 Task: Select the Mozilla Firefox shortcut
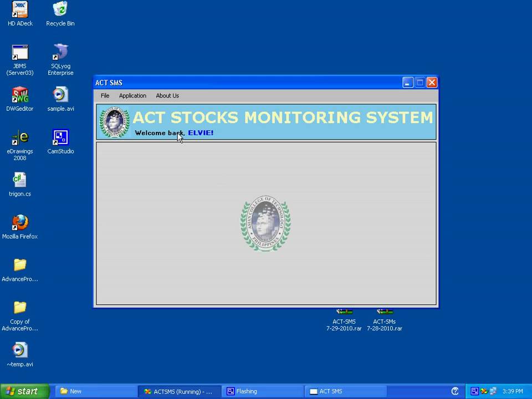20,227
